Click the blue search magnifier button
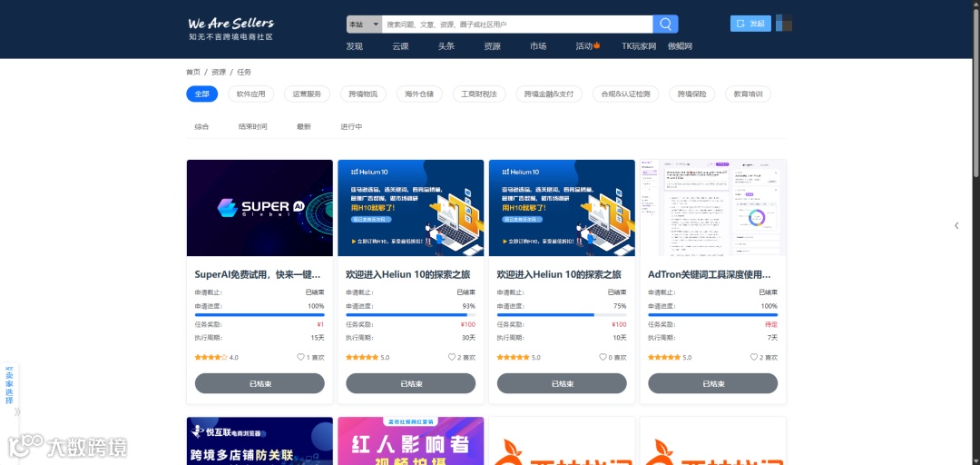Viewport: 980px width, 465px height. (665, 25)
